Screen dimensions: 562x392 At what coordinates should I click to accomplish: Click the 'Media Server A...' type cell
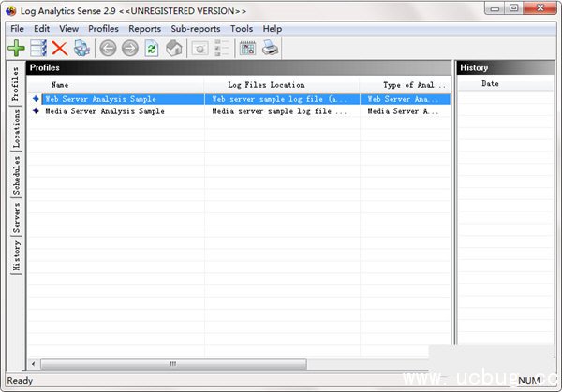coord(403,111)
